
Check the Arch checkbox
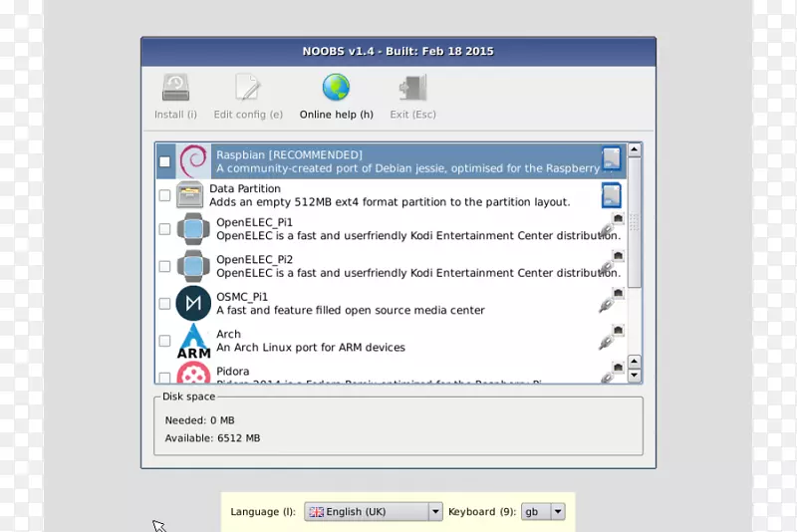pos(164,341)
